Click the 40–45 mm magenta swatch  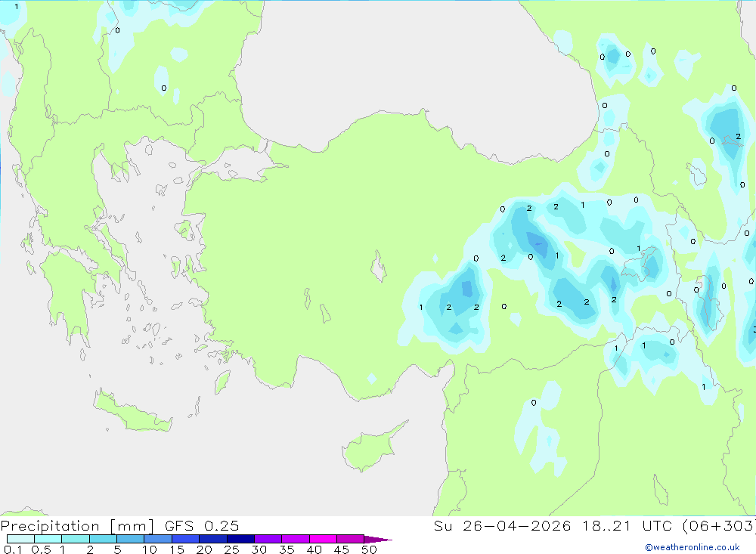[323, 539]
